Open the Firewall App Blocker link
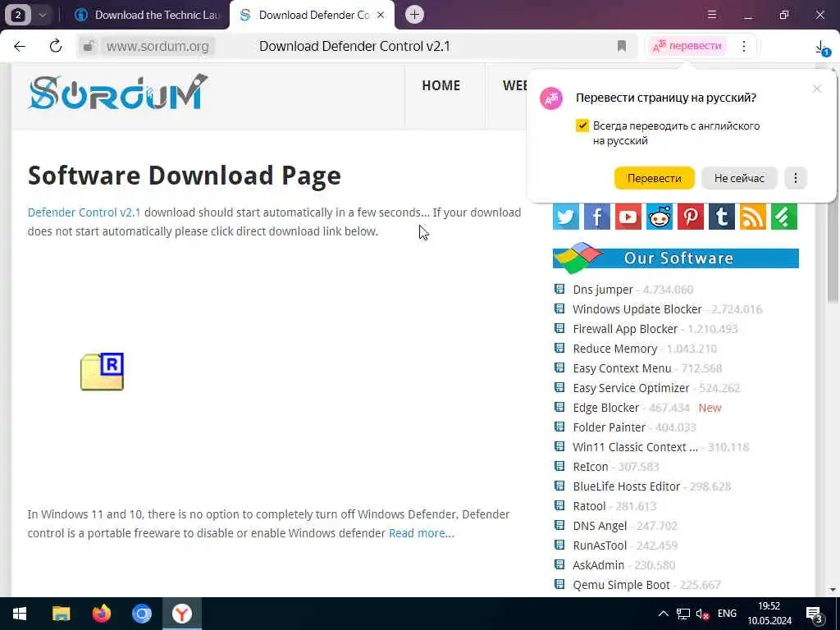The width and height of the screenshot is (840, 630). pyautogui.click(x=625, y=329)
